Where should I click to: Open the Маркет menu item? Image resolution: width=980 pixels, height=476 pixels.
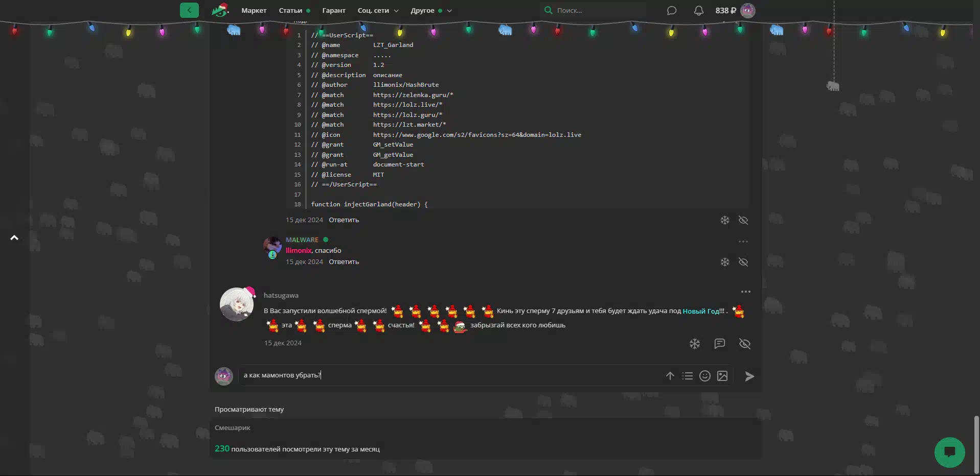254,11
